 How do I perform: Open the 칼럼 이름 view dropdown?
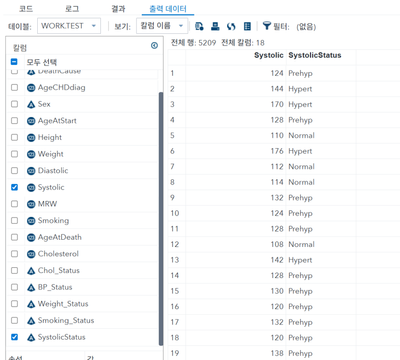(x=162, y=26)
